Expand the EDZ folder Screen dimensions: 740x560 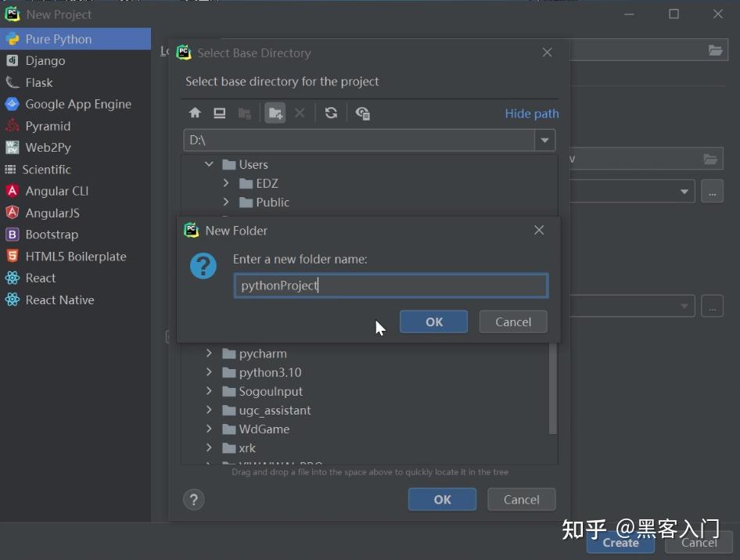[227, 183]
